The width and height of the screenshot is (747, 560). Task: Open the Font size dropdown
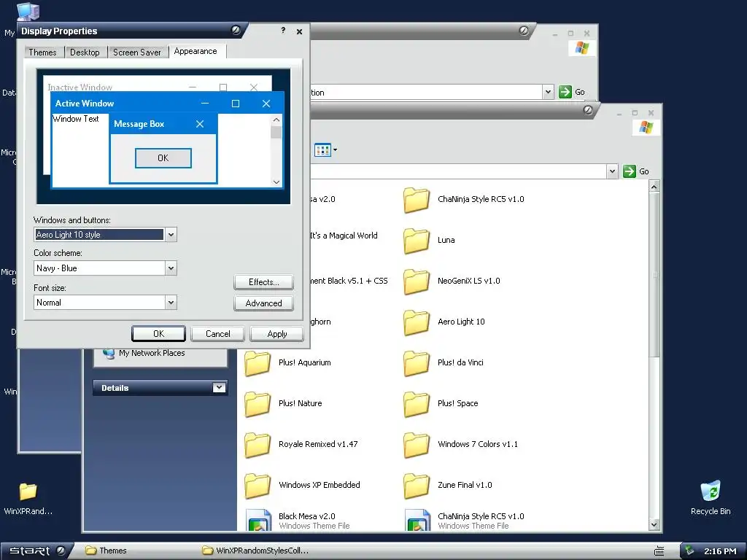pyautogui.click(x=171, y=303)
